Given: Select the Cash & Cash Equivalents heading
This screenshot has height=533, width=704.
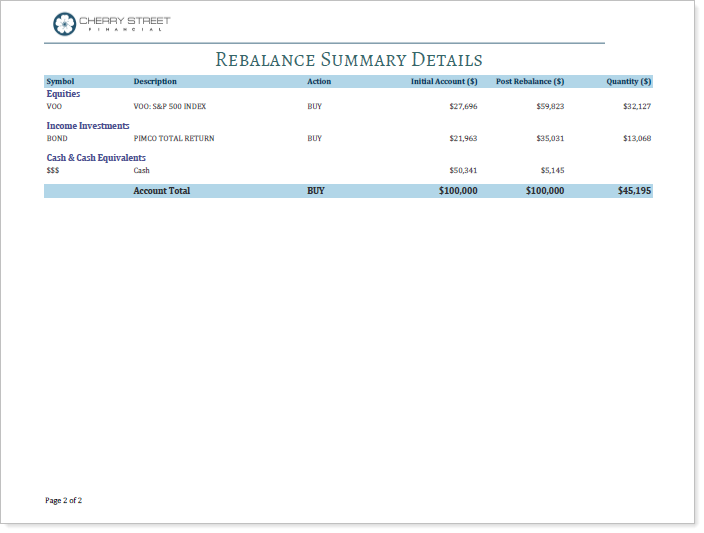Looking at the screenshot, I should coord(96,158).
